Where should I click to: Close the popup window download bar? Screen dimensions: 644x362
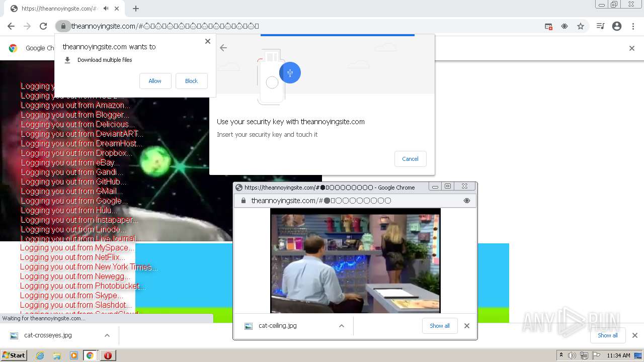coord(467,326)
